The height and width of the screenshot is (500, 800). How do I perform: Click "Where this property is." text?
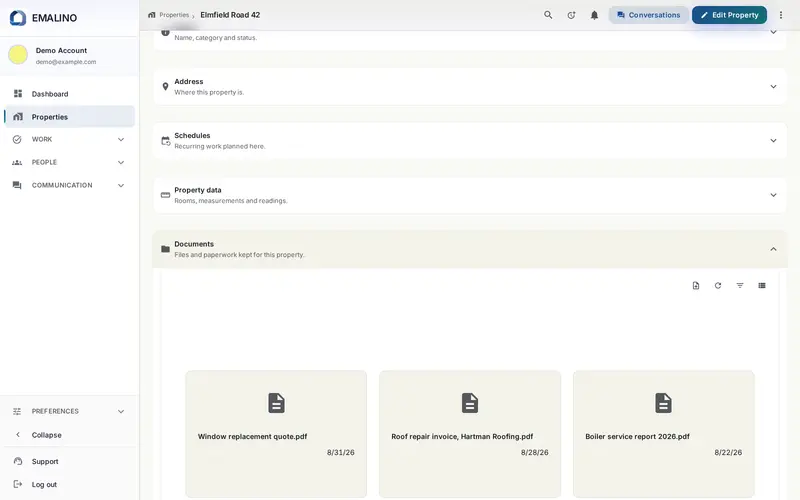point(209,92)
